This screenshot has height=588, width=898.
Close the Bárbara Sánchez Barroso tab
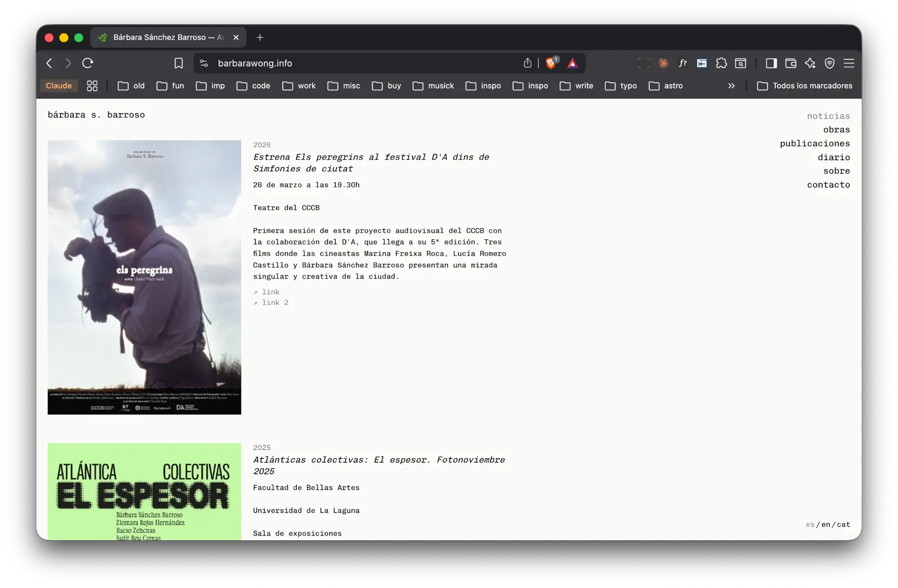point(236,38)
